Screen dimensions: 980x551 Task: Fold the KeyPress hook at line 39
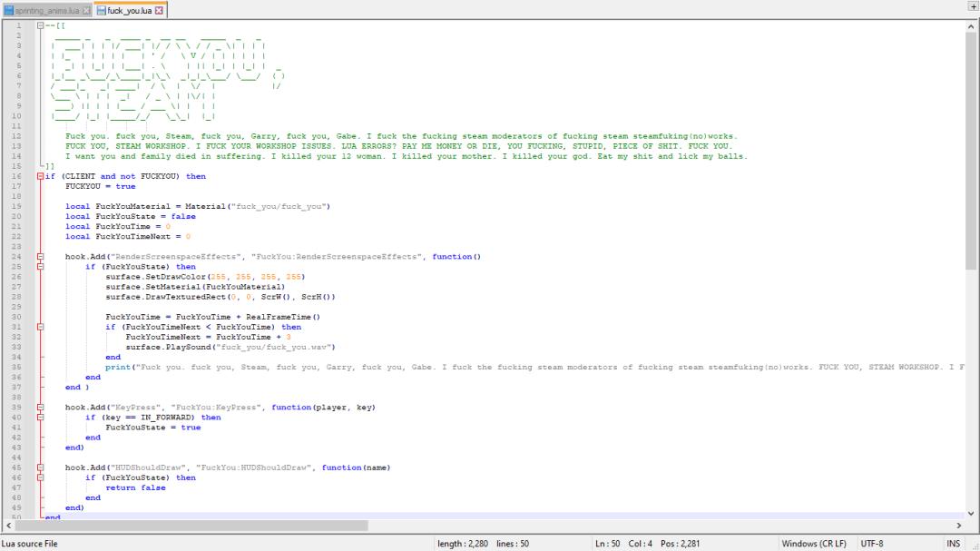(41, 408)
